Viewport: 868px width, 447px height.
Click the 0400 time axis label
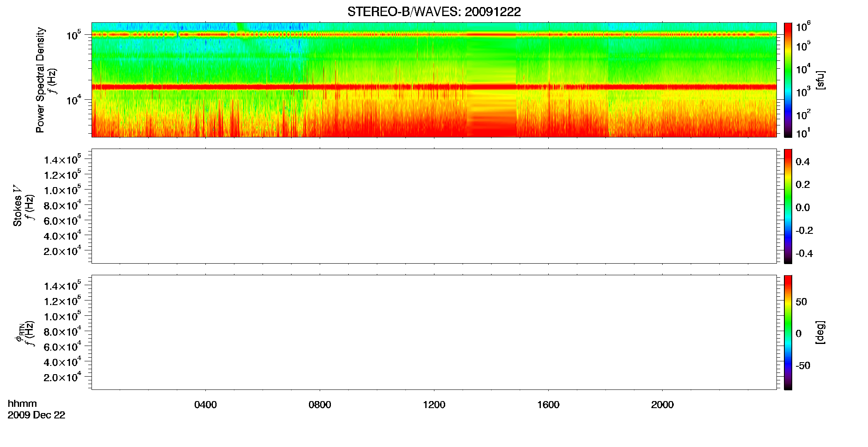pyautogui.click(x=205, y=405)
